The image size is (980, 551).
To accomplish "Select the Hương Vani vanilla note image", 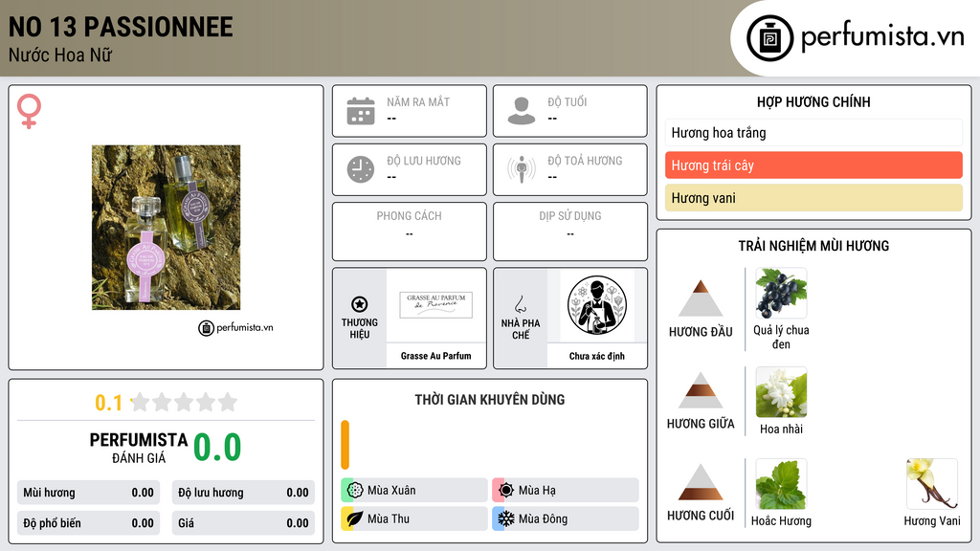I will tap(932, 484).
